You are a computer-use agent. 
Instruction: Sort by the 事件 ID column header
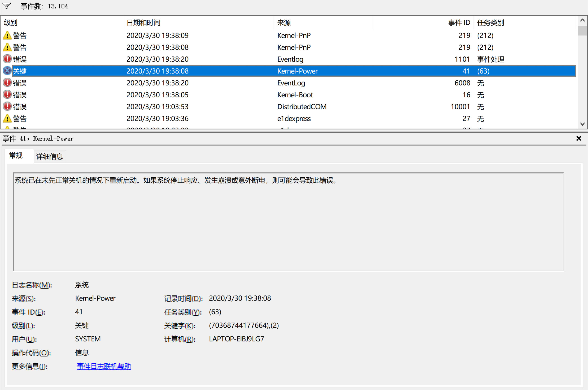click(x=459, y=23)
